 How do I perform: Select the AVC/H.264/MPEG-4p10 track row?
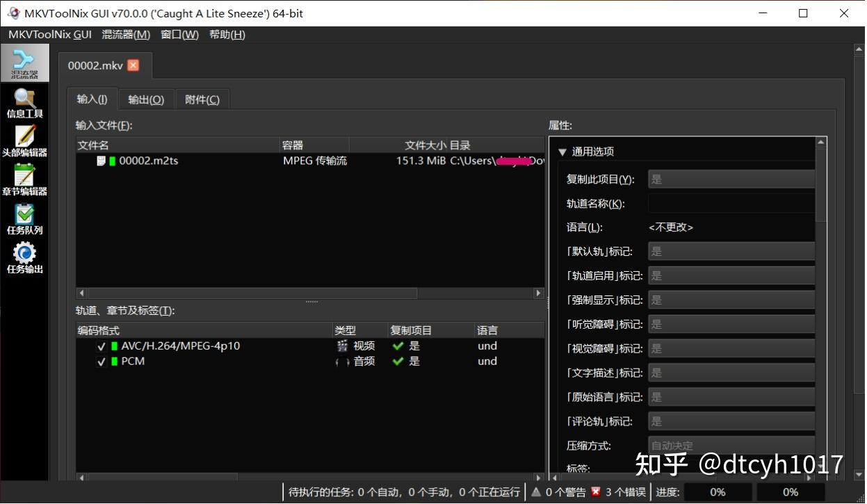(310, 346)
